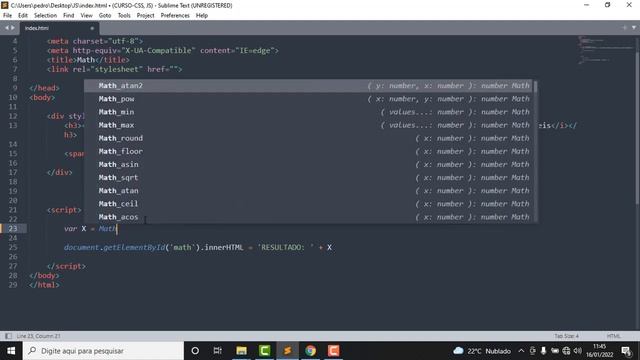This screenshot has width=640, height=360.
Task: Click the closing script tag on line 27
Action: [x=66, y=266]
